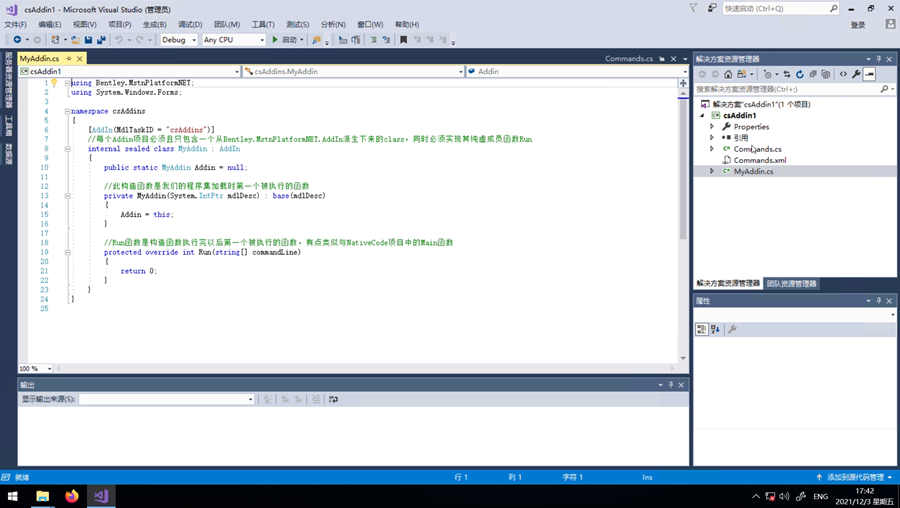Pin the MyAddin.cs tab
This screenshot has height=508, width=900.
click(69, 59)
